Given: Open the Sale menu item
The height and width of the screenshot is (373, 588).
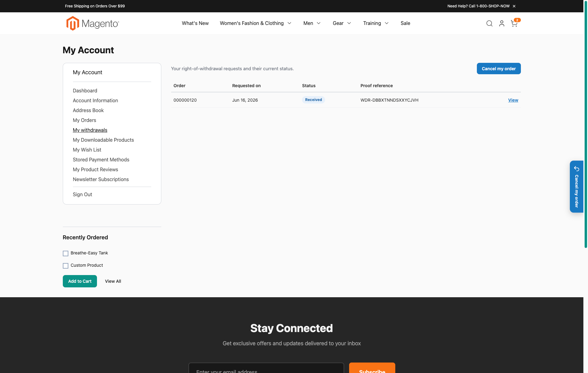Looking at the screenshot, I should point(405,23).
